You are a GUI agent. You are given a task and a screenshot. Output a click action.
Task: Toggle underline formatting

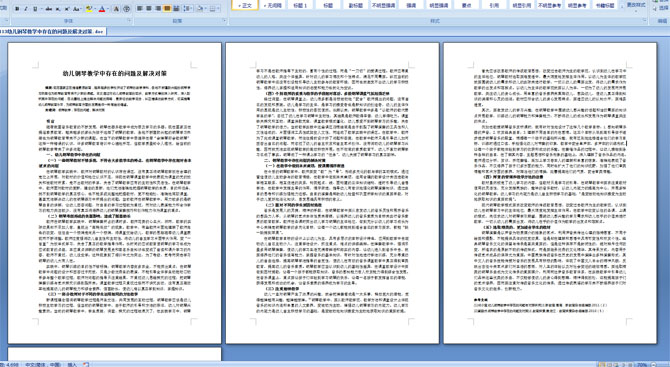35,9
